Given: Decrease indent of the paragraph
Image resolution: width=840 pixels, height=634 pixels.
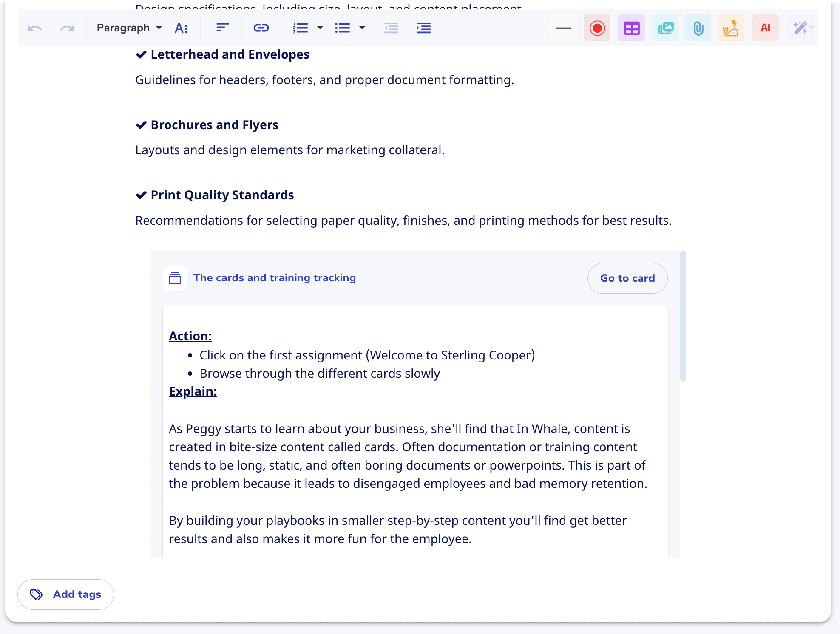Looking at the screenshot, I should 391,28.
